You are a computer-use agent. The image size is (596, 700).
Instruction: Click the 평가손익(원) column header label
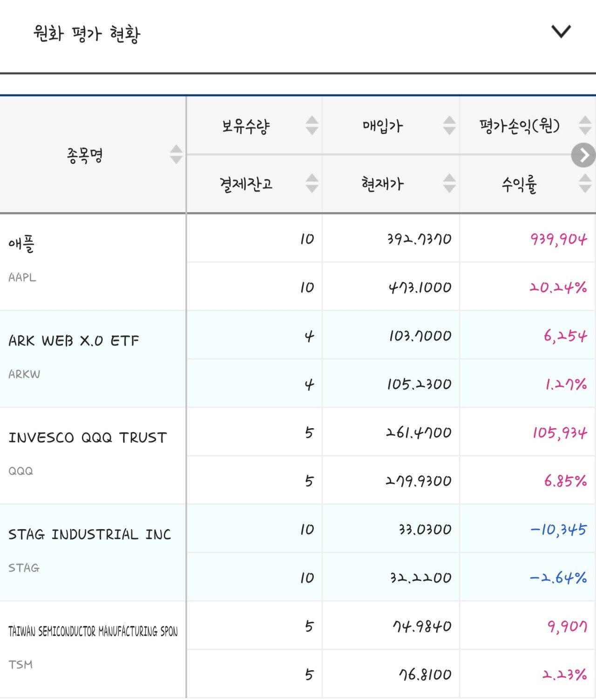point(519,126)
